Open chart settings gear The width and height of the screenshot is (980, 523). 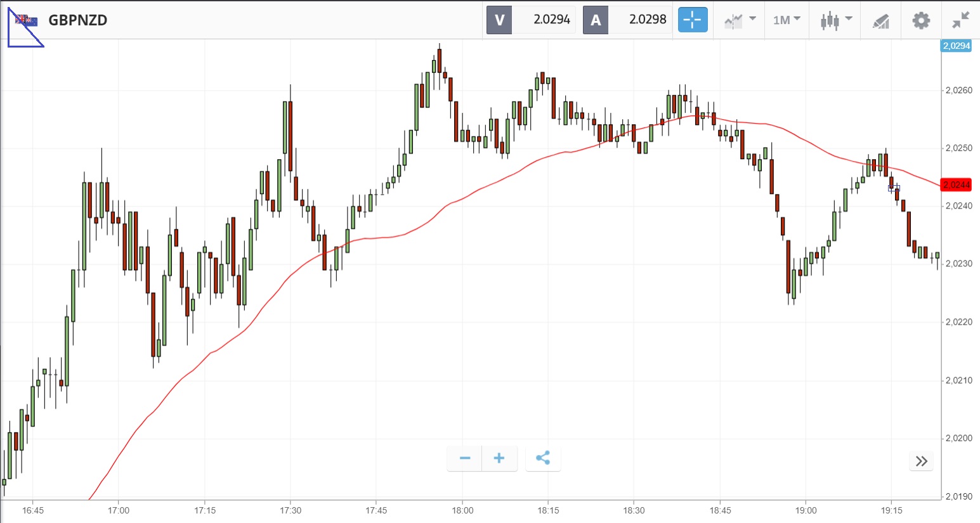(x=921, y=20)
